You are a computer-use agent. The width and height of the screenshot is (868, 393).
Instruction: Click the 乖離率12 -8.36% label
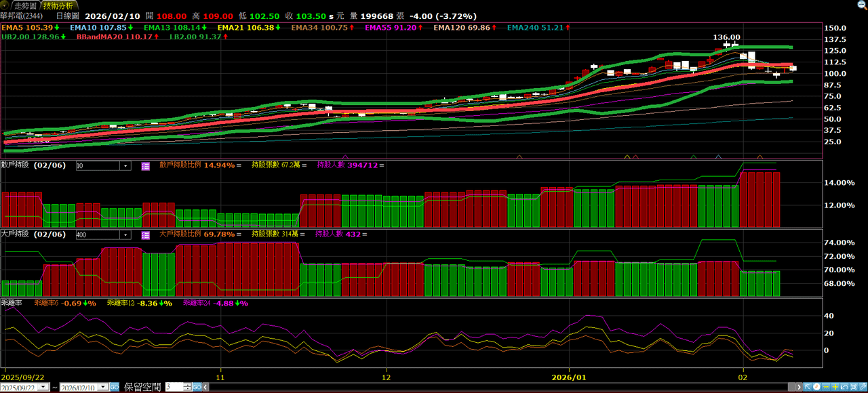click(140, 304)
